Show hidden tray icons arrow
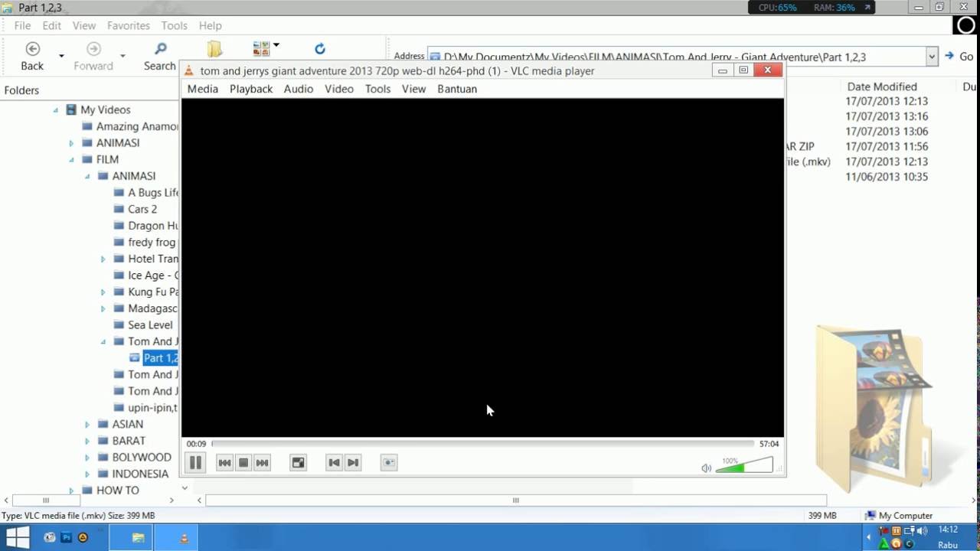The height and width of the screenshot is (551, 980). pos(868,537)
